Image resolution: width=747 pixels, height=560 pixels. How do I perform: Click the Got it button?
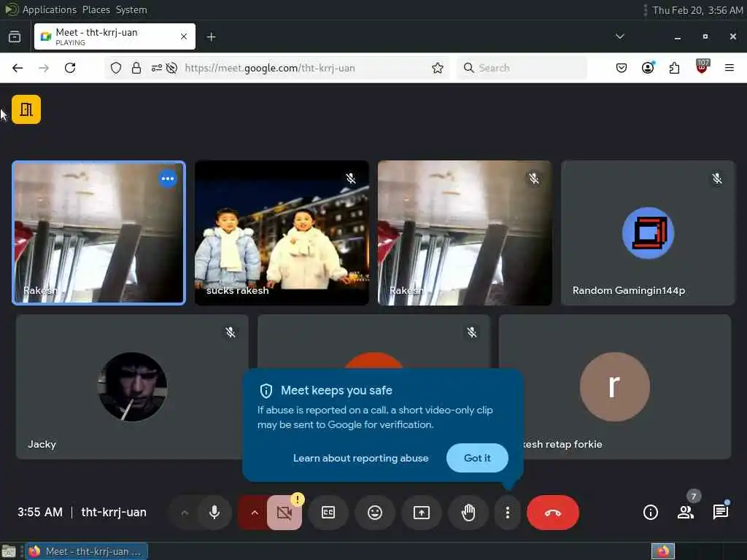tap(477, 458)
